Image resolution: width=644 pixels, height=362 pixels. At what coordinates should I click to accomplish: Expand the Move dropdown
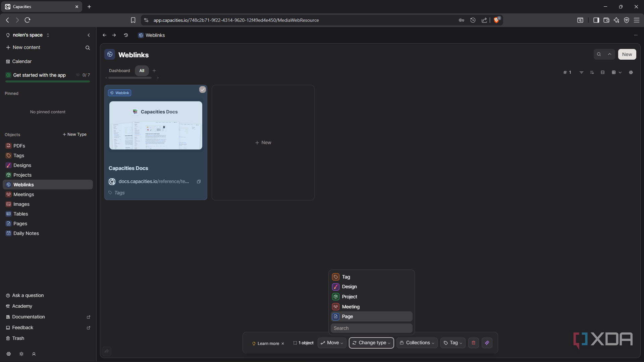[x=332, y=343]
